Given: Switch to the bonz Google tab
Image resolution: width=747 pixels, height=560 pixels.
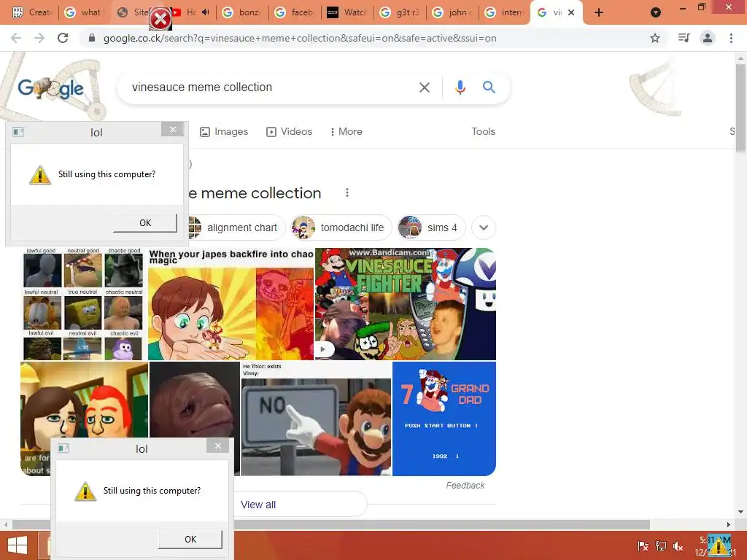Looking at the screenshot, I should (242, 12).
